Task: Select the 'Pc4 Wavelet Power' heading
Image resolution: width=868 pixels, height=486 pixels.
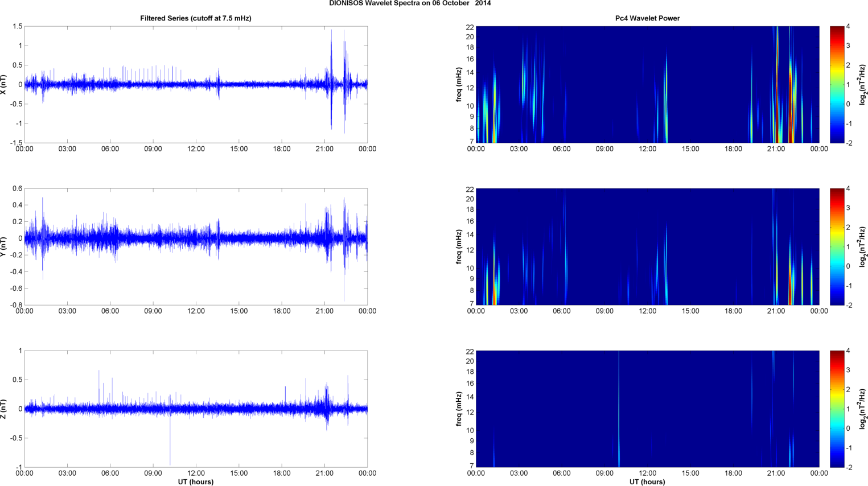Action: (x=647, y=18)
